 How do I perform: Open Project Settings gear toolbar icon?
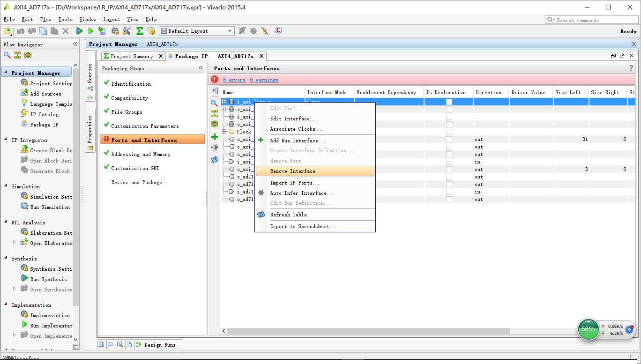(x=115, y=31)
